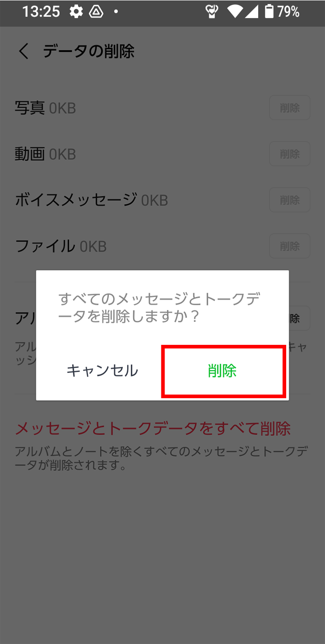This screenshot has width=325, height=644.
Task: Tap the settings gear icon in status bar
Action: click(x=76, y=12)
